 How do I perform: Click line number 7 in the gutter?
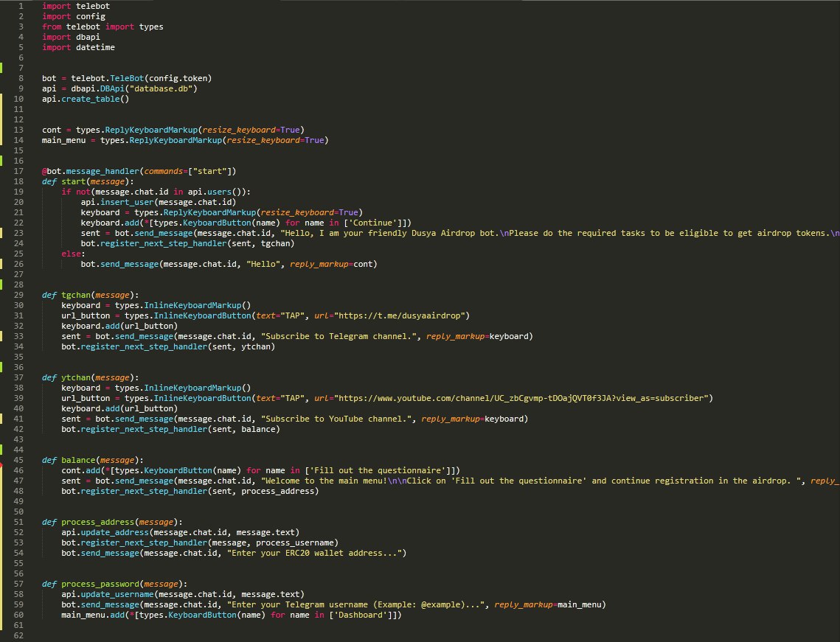point(21,68)
